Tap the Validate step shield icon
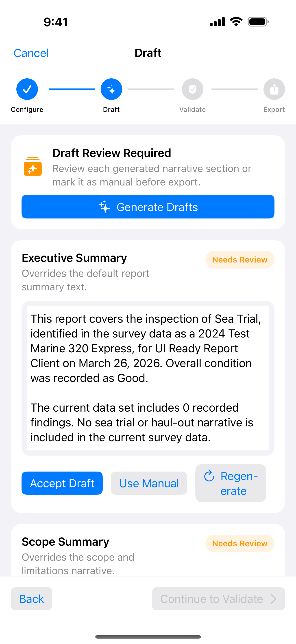The height and width of the screenshot is (644, 296). click(x=192, y=89)
